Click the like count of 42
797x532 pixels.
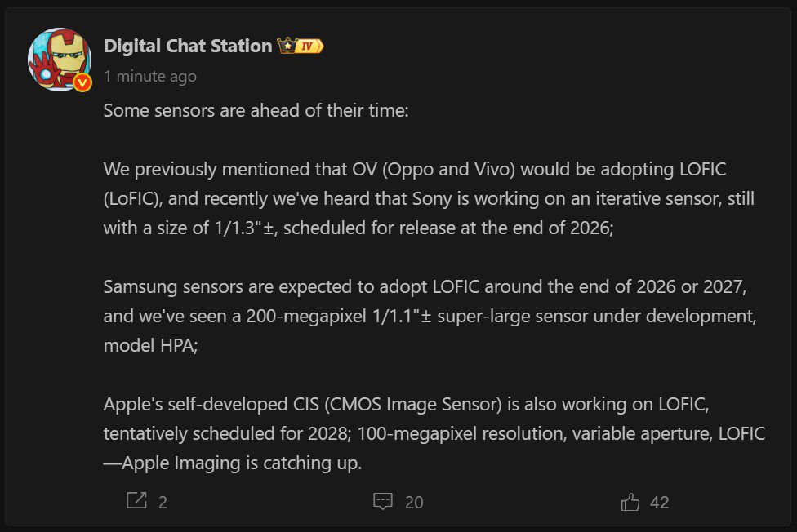pos(659,502)
